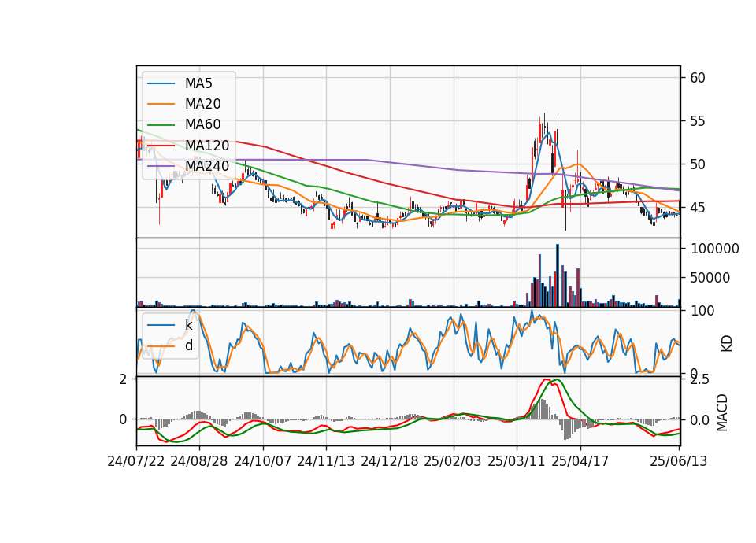This screenshot has height=543, width=756.
Task: Click the MA5 legend label
Action: (198, 83)
